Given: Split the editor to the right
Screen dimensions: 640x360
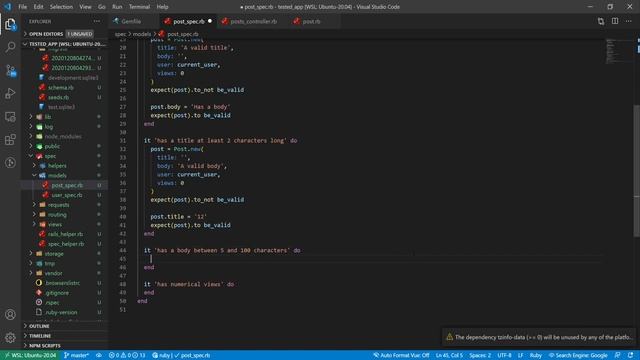Looking at the screenshot, I should pyautogui.click(x=615, y=21).
